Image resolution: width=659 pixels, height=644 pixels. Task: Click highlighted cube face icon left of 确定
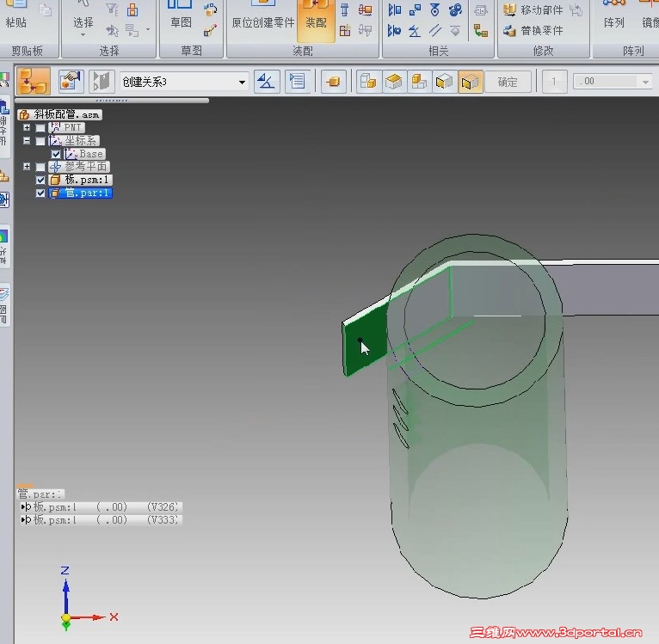point(470,81)
